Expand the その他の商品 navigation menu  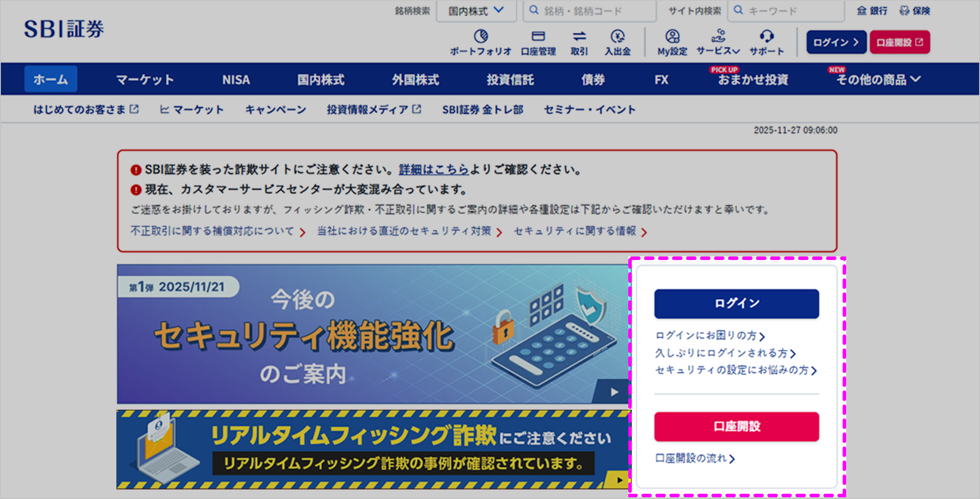878,80
